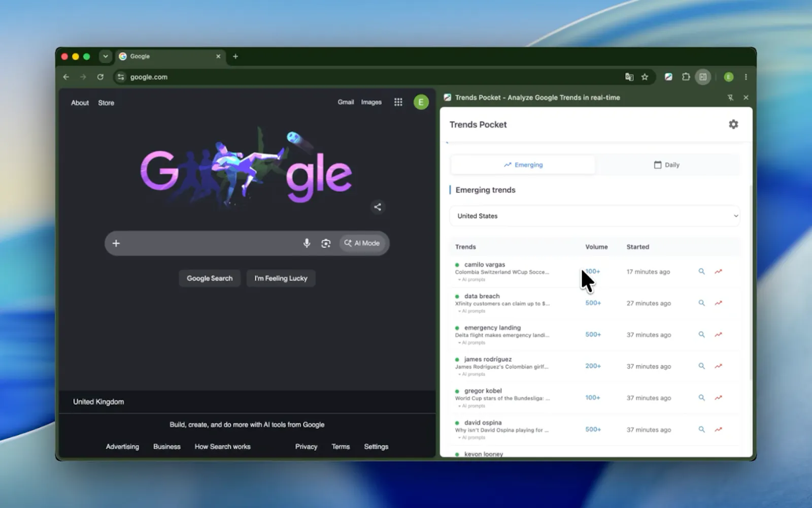Open the Gmail link
The image size is (812, 508).
346,102
